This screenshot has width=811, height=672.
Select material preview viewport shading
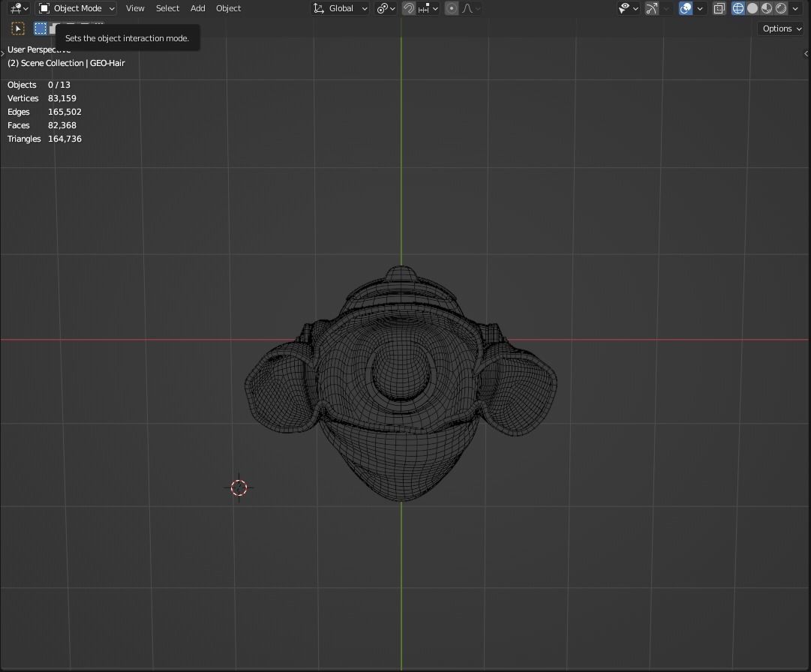coord(767,8)
